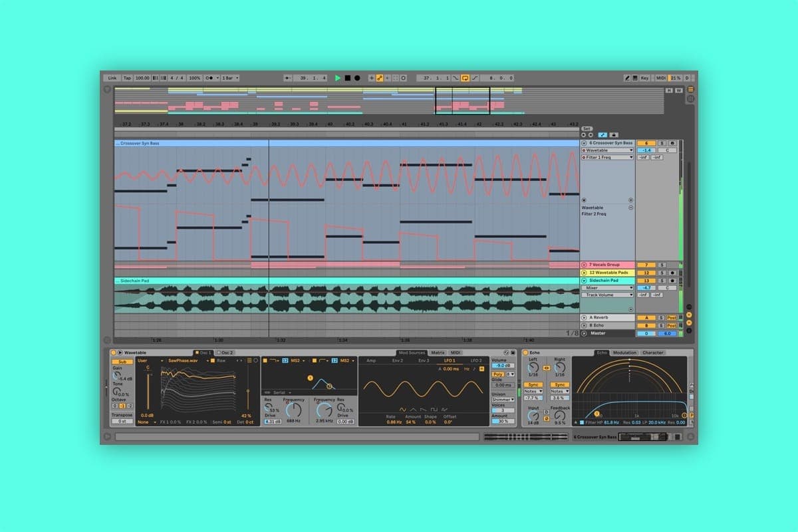Toggle track activator 6 for Crossover Syn Bass
This screenshot has width=798, height=532.
(646, 143)
